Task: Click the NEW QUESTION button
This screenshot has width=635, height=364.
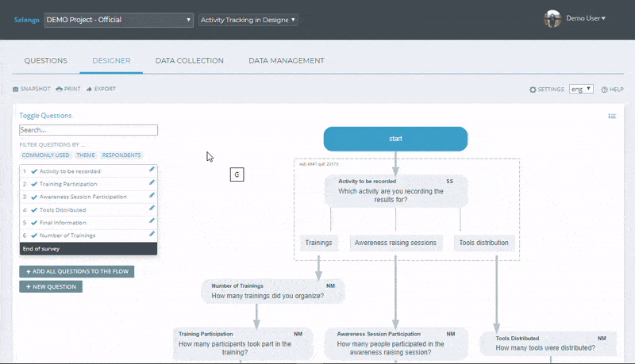Action: pyautogui.click(x=51, y=287)
